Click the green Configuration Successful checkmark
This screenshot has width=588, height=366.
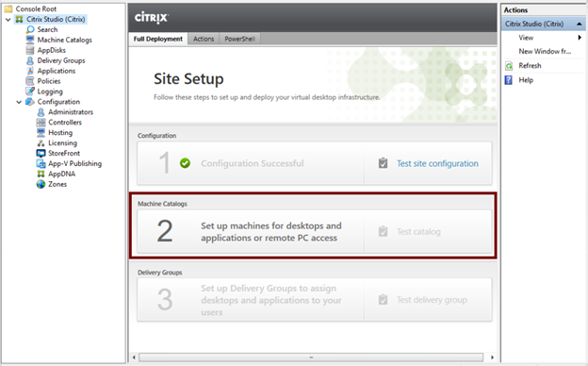(x=185, y=163)
